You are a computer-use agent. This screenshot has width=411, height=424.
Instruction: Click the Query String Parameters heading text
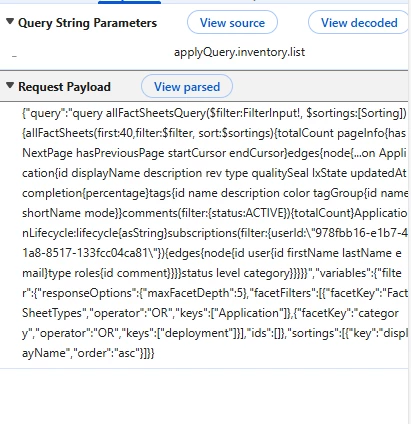tap(87, 23)
